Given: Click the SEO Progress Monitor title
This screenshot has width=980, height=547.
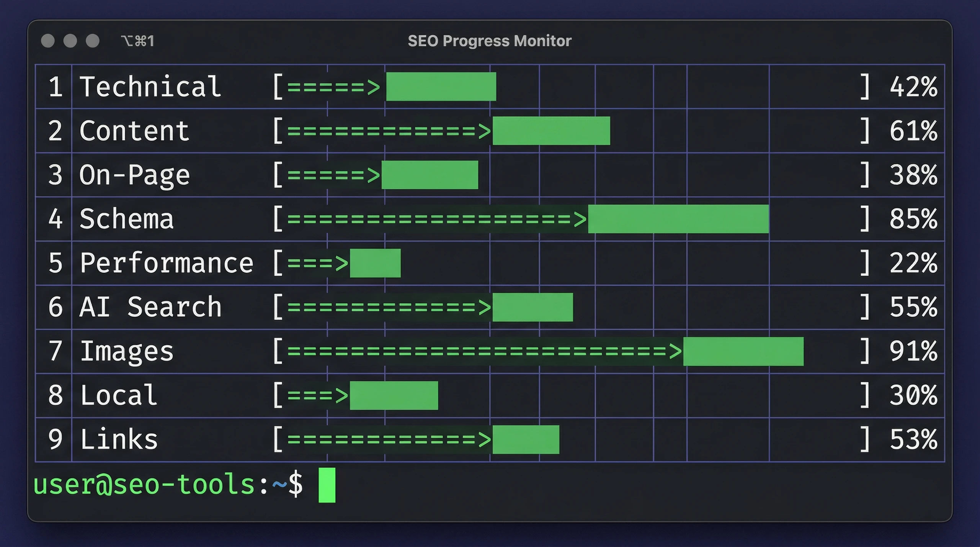Looking at the screenshot, I should tap(489, 41).
